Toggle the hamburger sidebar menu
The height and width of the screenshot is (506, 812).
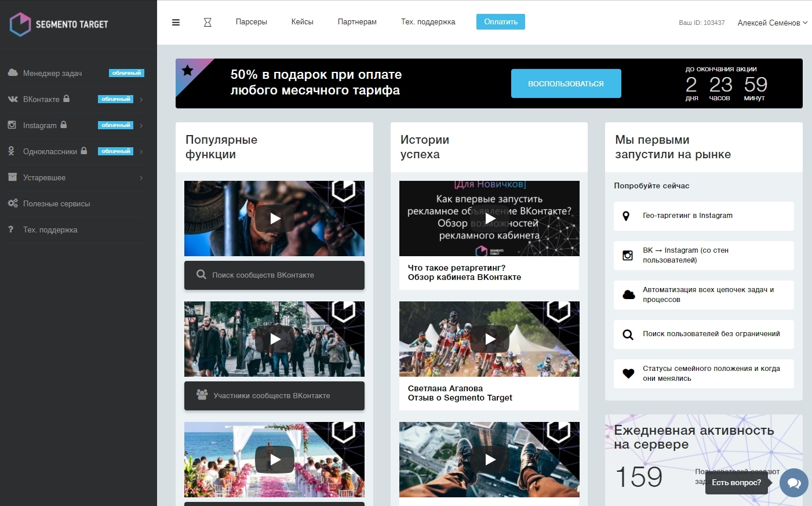point(176,23)
